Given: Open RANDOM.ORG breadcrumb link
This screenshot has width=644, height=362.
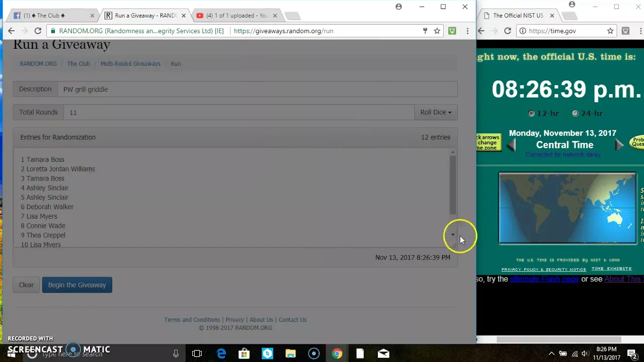Looking at the screenshot, I should tap(38, 64).
